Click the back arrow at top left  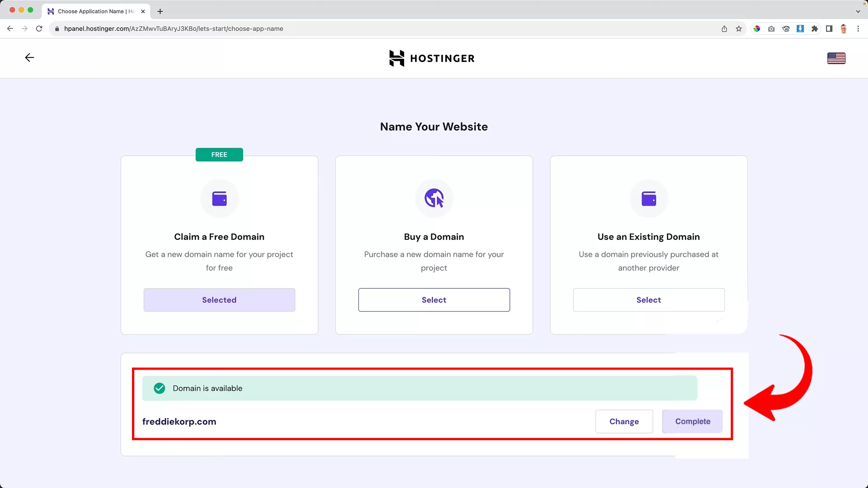[29, 57]
